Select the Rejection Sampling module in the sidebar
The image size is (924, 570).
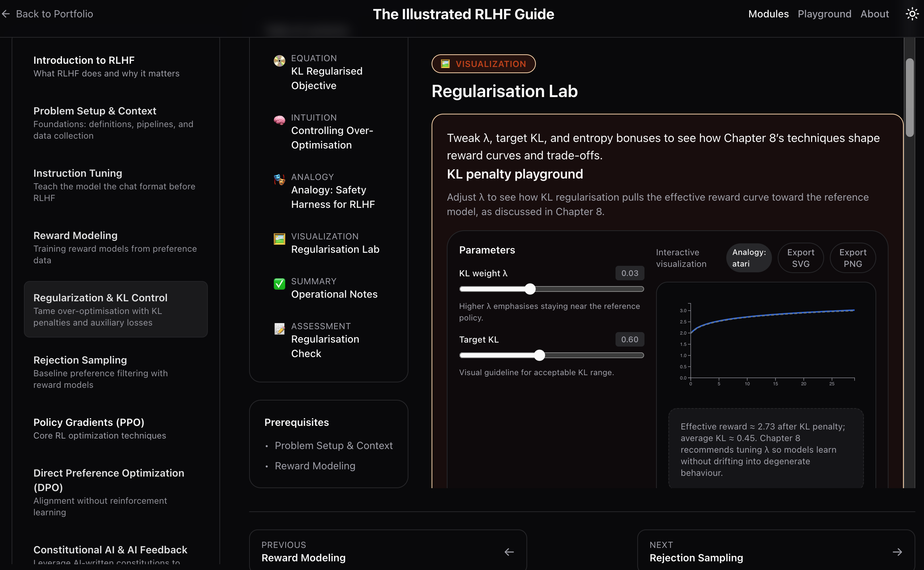(x=80, y=360)
